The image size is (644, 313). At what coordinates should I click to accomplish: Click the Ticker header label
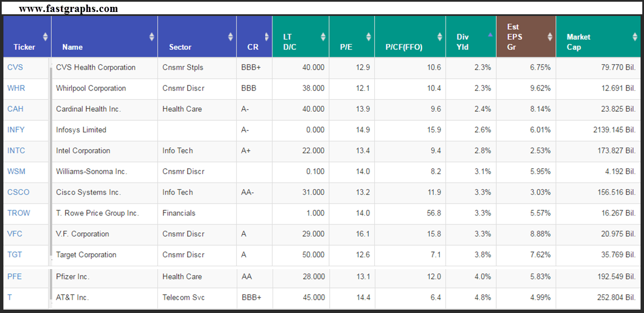pyautogui.click(x=24, y=47)
